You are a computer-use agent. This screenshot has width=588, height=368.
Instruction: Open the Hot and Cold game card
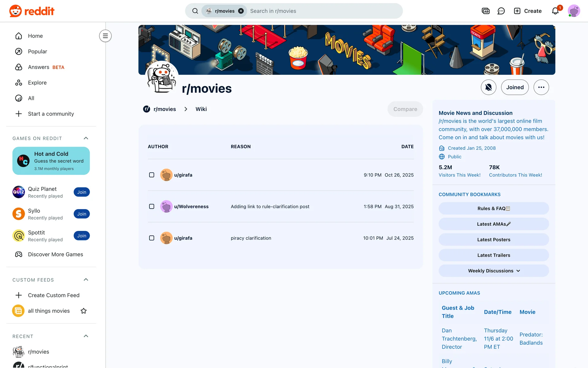click(x=51, y=161)
